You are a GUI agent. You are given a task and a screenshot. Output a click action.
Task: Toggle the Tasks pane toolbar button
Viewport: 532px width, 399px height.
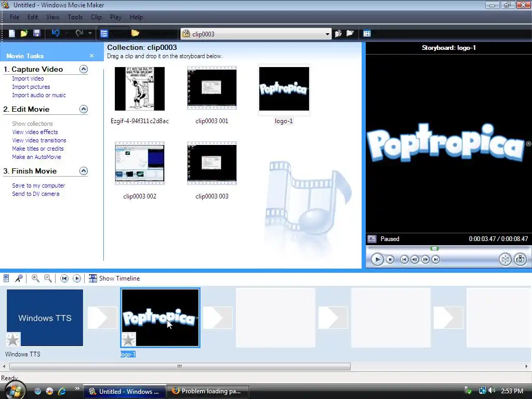pyautogui.click(x=114, y=33)
